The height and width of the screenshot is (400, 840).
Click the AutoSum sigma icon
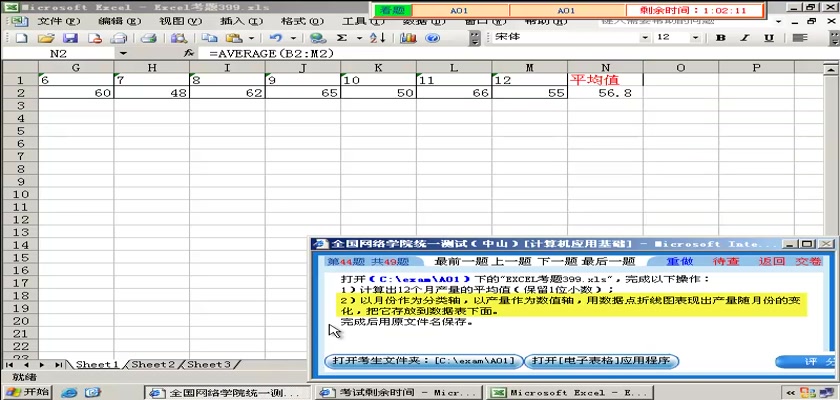point(342,38)
